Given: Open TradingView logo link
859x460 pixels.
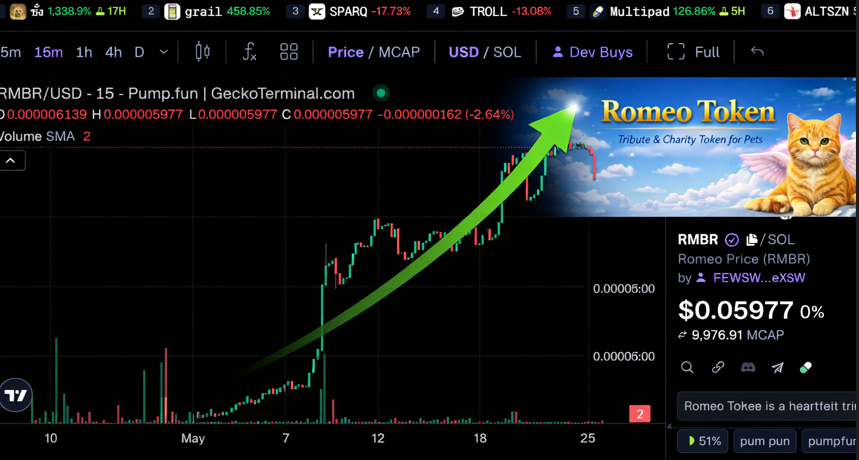Looking at the screenshot, I should click(16, 395).
